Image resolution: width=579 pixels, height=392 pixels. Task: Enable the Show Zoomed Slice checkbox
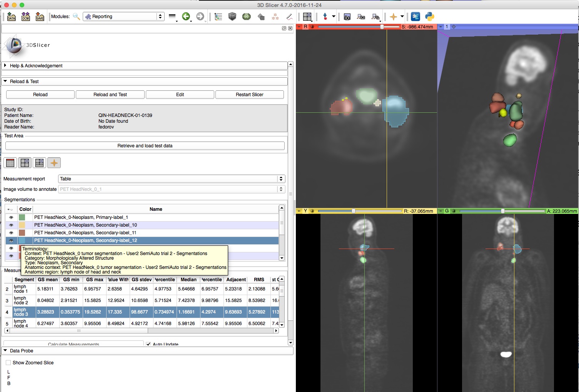coord(8,363)
